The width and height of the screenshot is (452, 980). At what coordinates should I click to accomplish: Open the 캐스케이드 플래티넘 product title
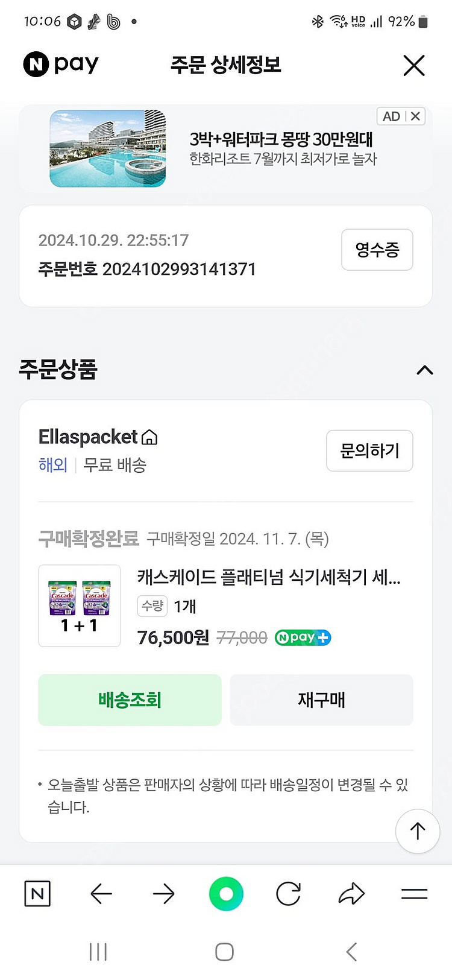(x=268, y=577)
